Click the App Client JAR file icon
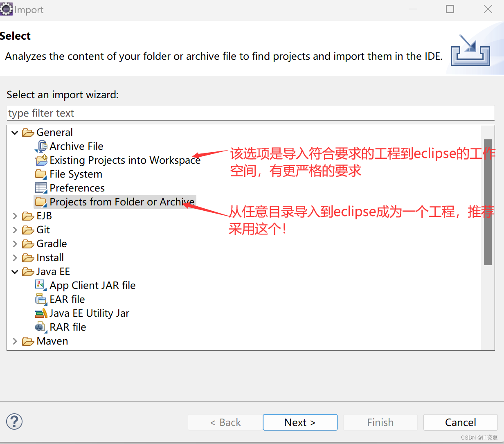Screen dimensions: 504x444 [40, 285]
